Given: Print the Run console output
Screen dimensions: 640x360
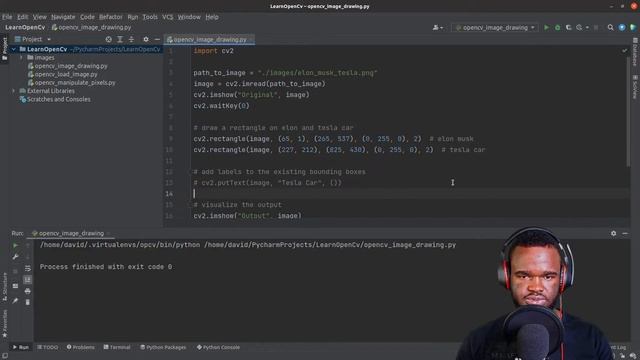Looking at the screenshot, I should [27, 291].
